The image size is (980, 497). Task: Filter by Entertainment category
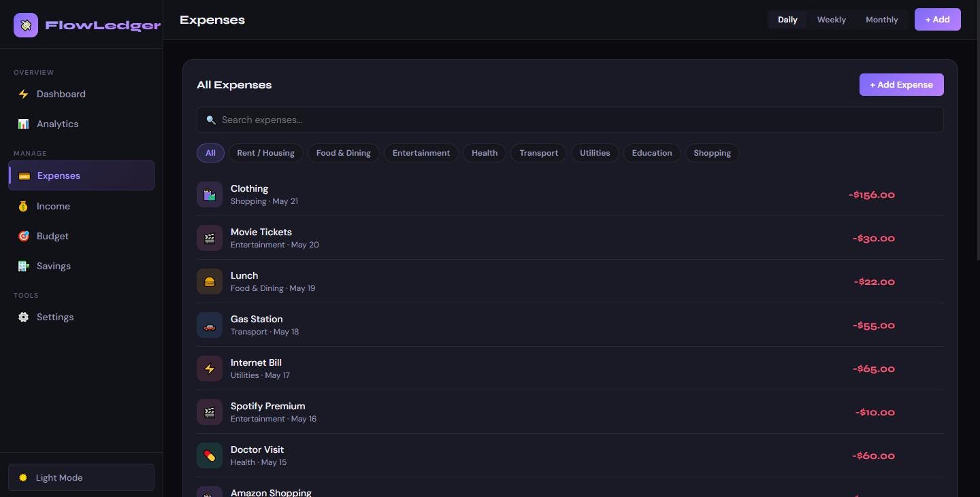(421, 153)
